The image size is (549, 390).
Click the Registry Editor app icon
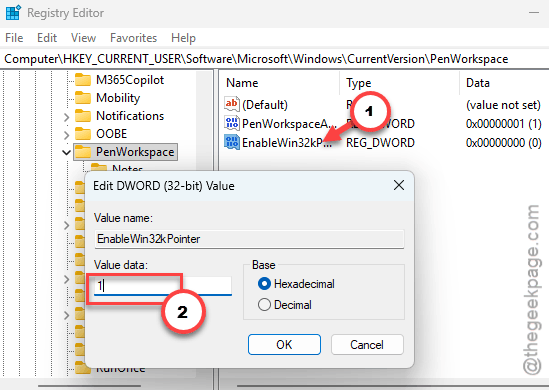13,13
